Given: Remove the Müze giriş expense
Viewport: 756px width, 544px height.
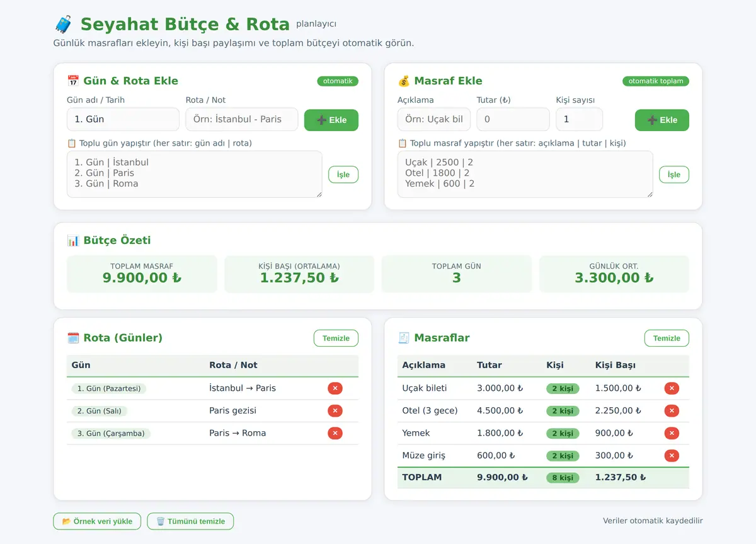Looking at the screenshot, I should (x=672, y=456).
